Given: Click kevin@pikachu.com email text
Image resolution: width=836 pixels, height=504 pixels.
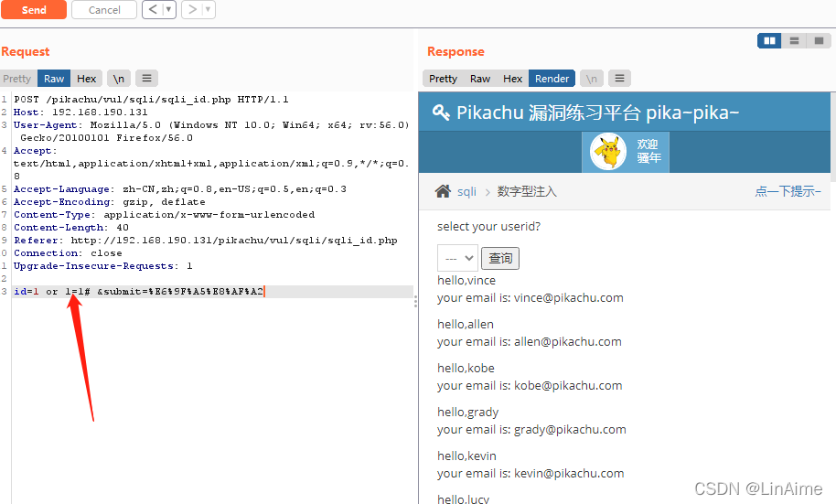Looking at the screenshot, I should [x=569, y=473].
